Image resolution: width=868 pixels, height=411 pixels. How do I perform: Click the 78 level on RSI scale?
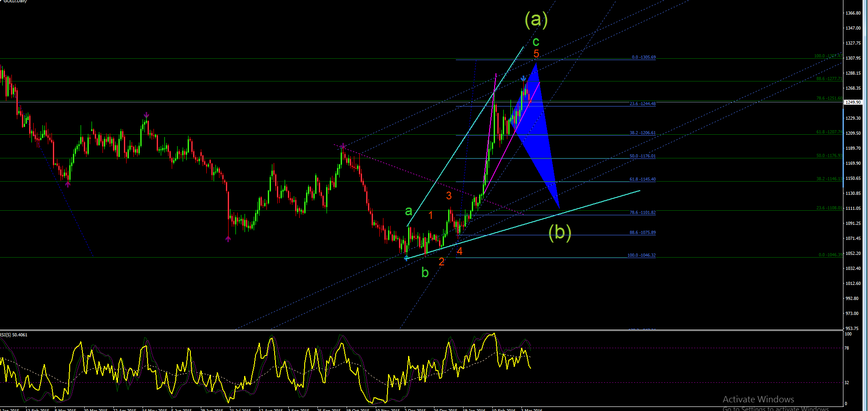(x=847, y=348)
